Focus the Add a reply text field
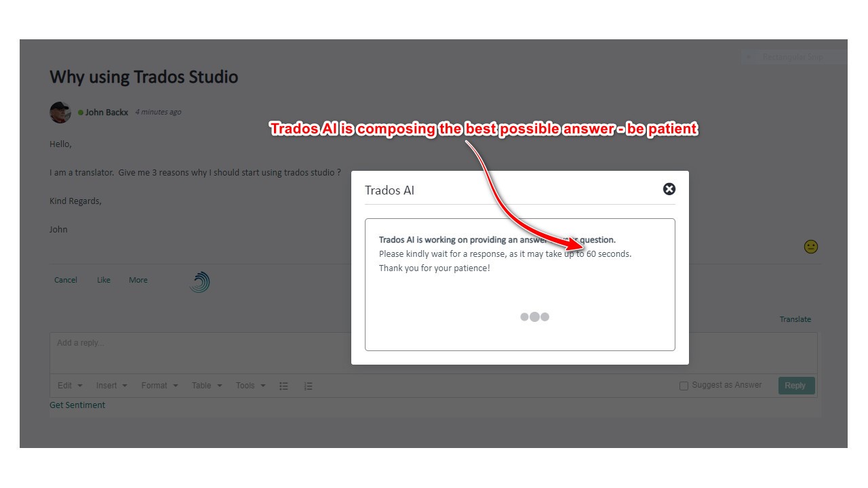The height and width of the screenshot is (488, 868). (x=433, y=352)
